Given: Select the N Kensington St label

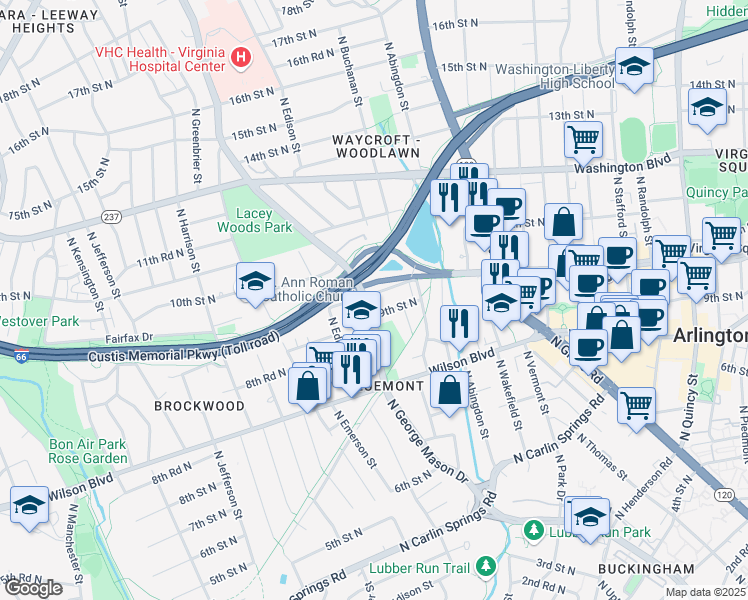Looking at the screenshot, I should point(85,274).
